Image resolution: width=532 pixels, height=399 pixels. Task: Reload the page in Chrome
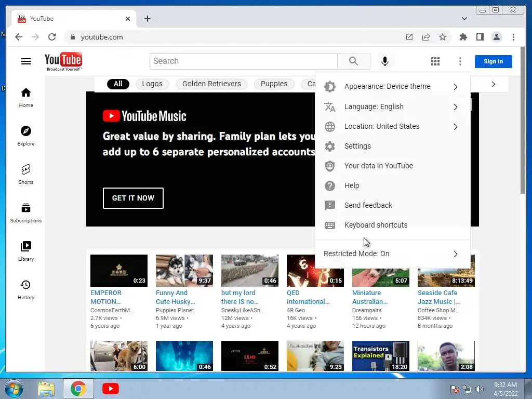pos(52,37)
